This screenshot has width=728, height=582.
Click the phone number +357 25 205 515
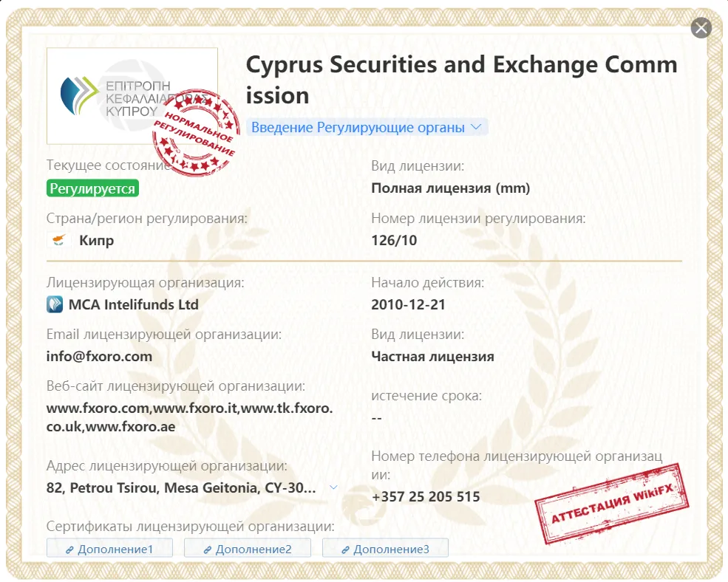coord(426,496)
